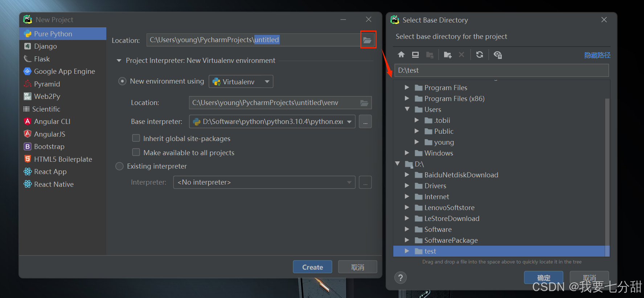Enable Make available to all projects

tap(136, 152)
